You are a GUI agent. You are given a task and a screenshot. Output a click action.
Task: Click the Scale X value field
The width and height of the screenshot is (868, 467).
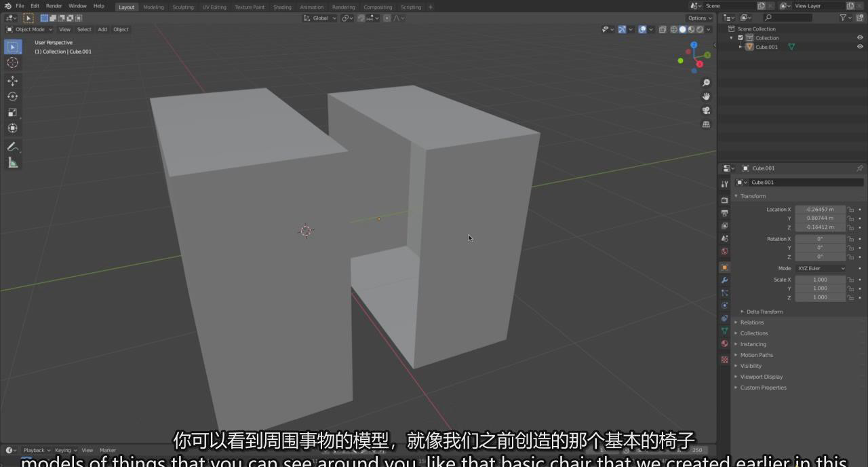coord(820,280)
